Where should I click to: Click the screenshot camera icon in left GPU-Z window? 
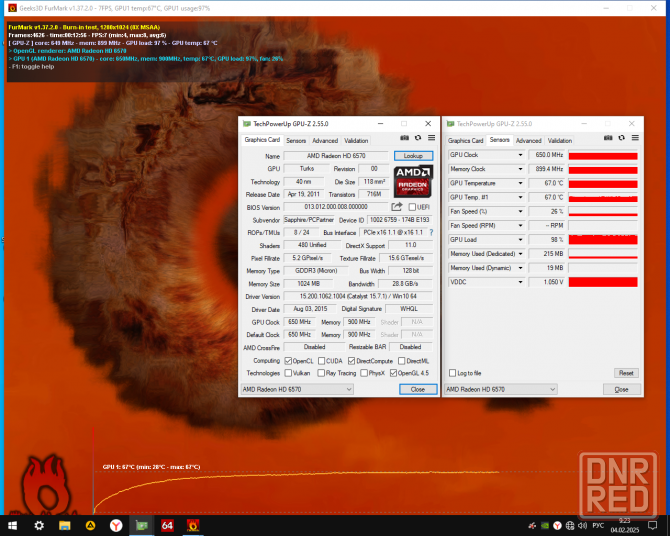point(404,138)
